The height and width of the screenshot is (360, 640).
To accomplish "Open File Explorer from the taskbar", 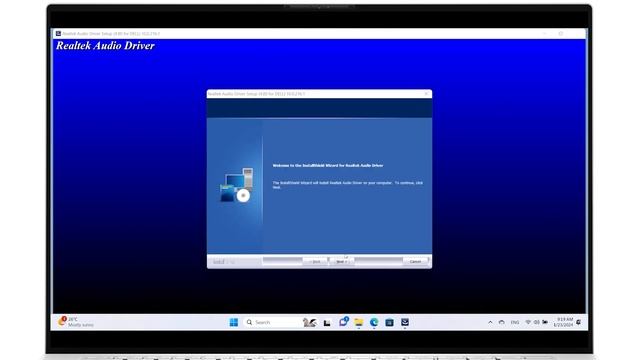I will tap(358, 322).
